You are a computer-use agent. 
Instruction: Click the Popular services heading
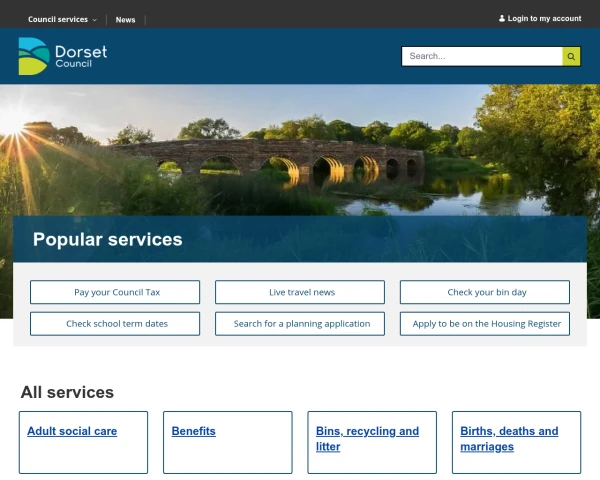[108, 239]
